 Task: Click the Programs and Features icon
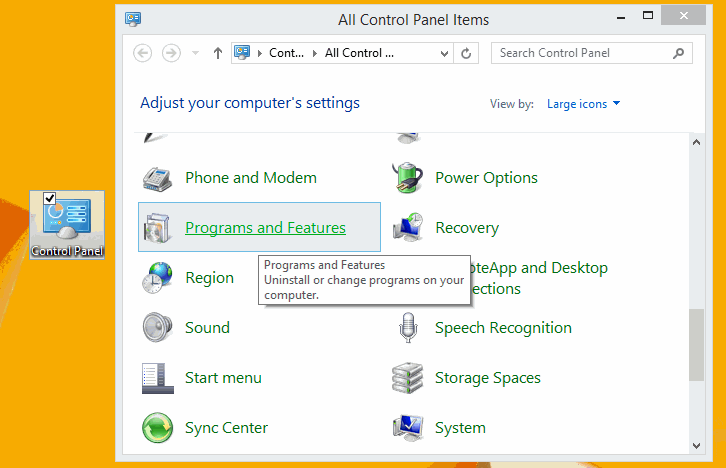[157, 228]
